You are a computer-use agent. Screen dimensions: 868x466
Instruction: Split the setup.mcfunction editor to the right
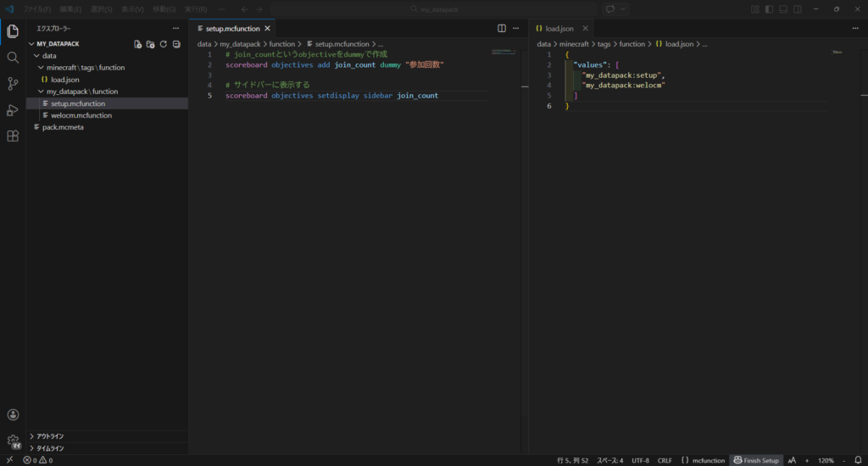(x=502, y=28)
